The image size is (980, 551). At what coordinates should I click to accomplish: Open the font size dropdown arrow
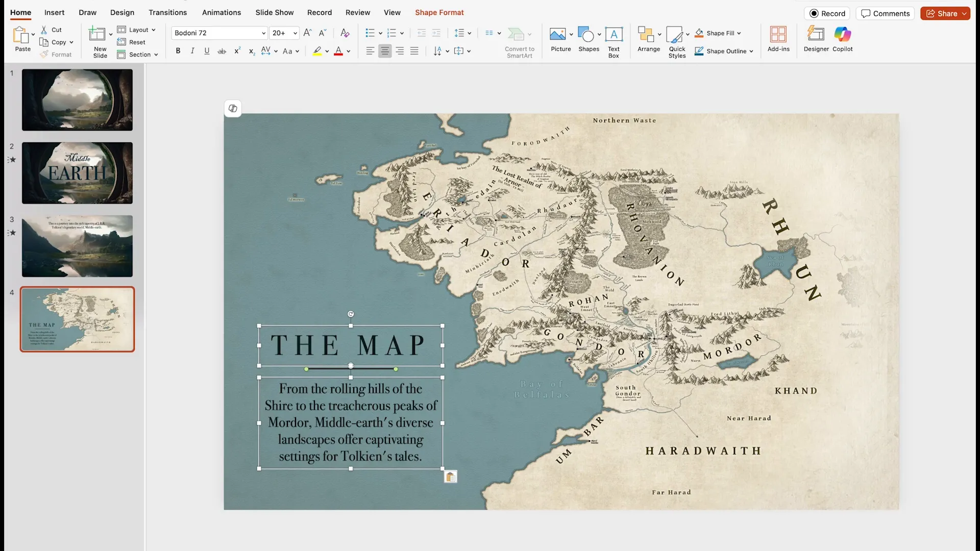pos(295,33)
